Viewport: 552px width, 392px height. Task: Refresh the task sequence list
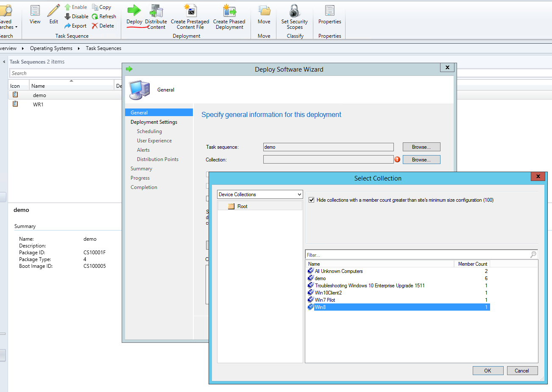(104, 16)
